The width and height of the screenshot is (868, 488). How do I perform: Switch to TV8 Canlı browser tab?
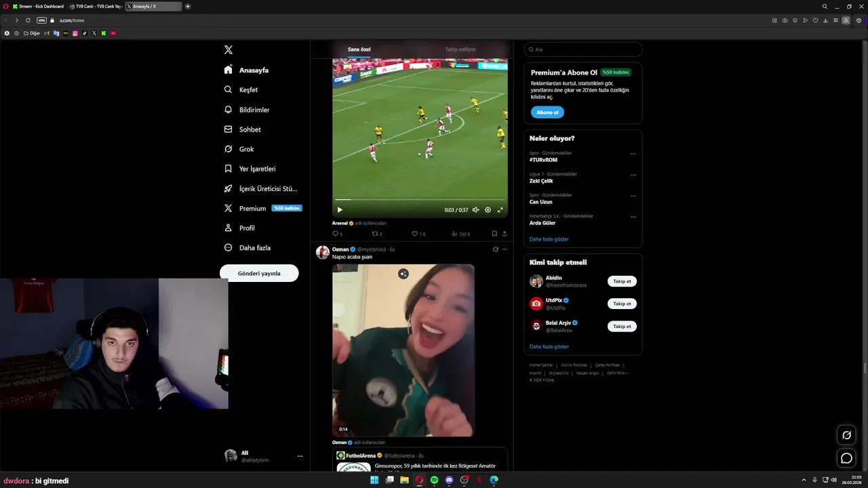coord(96,6)
